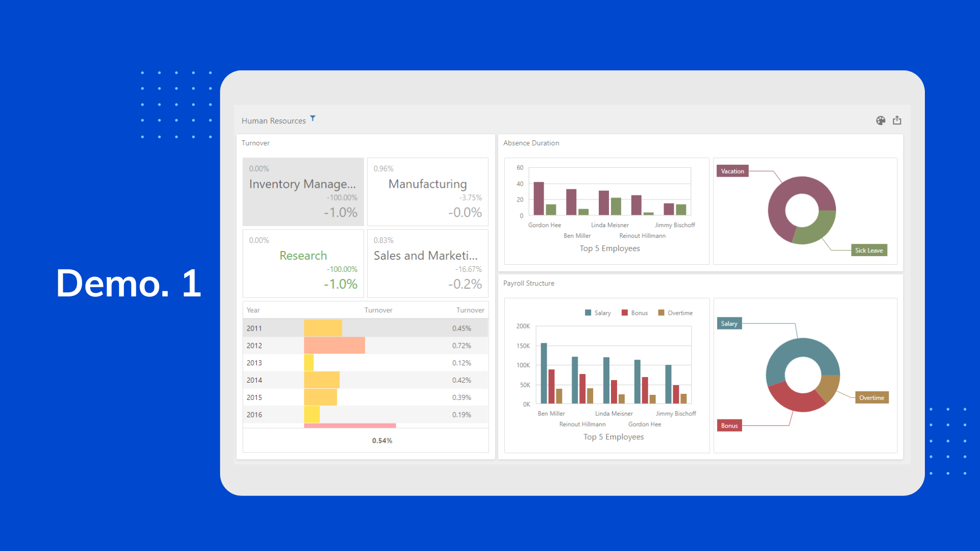Screen dimensions: 980x551
Task: Click the Sick Leave pie label
Action: (x=869, y=250)
